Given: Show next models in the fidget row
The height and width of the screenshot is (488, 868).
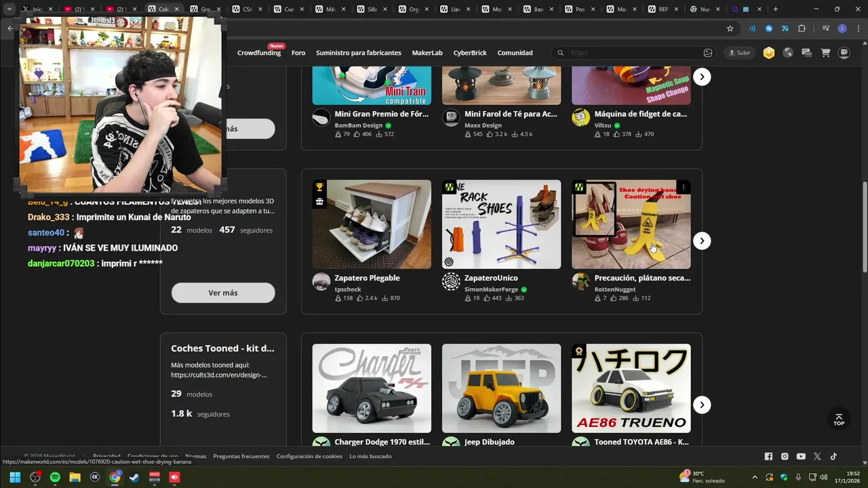Looking at the screenshot, I should 702,77.
